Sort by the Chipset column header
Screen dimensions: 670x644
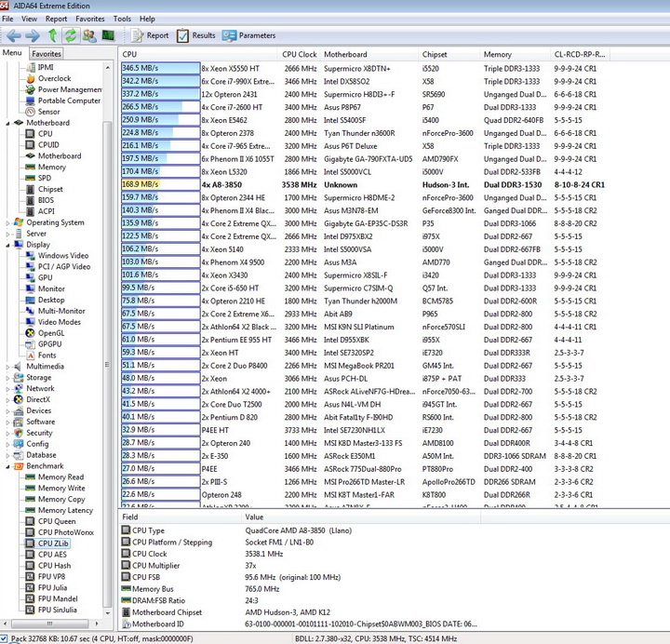point(449,54)
